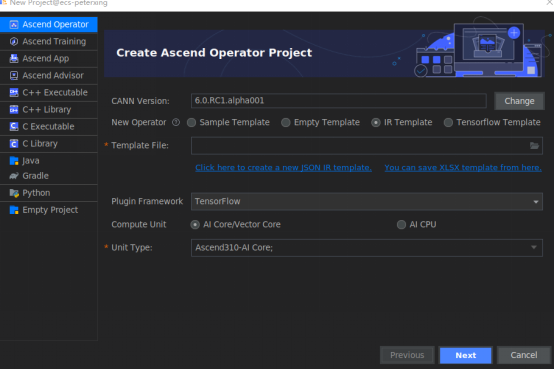
Task: Click the disabled Previous button
Action: coord(407,355)
